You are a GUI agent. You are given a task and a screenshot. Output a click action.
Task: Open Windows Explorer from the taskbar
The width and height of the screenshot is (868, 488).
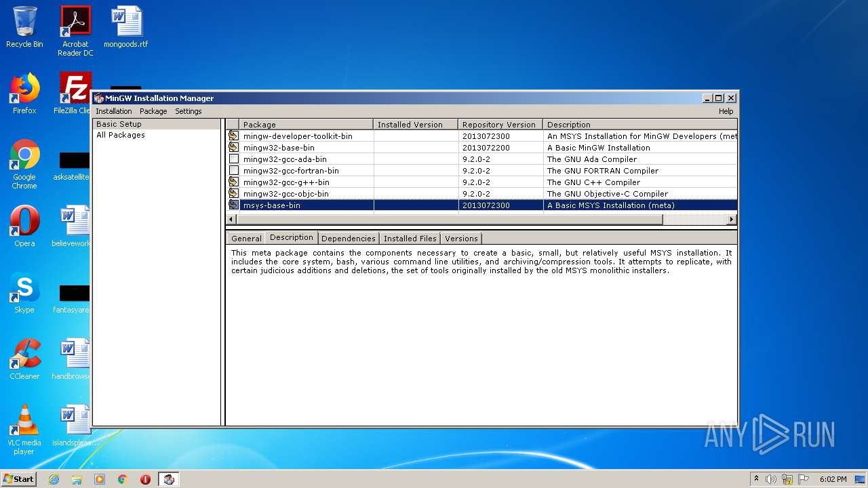pos(77,479)
